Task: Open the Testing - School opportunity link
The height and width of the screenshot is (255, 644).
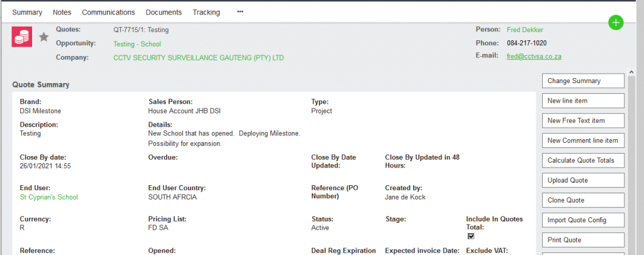Action: pos(137,44)
